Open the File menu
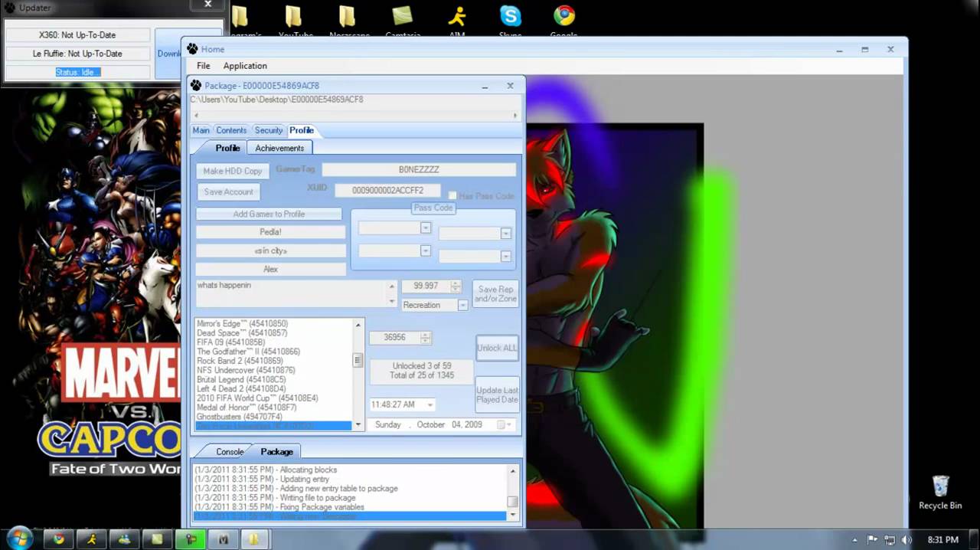This screenshot has width=980, height=550. [x=203, y=66]
